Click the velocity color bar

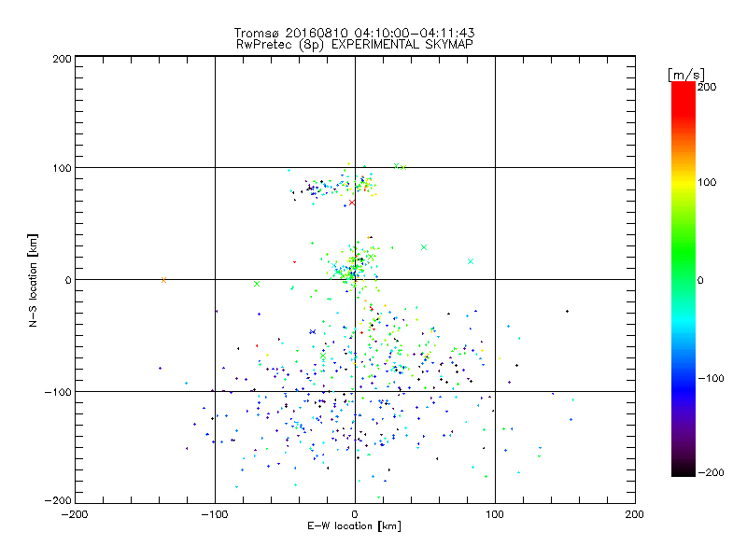click(x=684, y=279)
